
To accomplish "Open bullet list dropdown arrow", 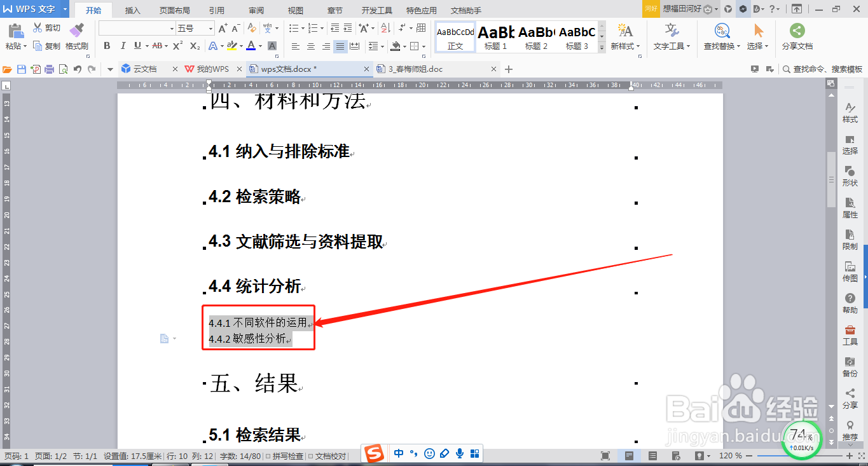I will point(303,28).
